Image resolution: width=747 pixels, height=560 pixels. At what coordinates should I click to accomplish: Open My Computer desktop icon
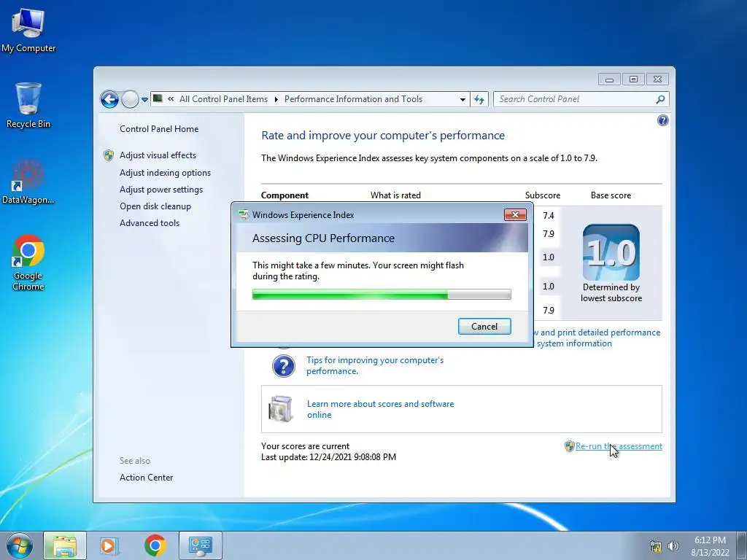click(x=28, y=30)
